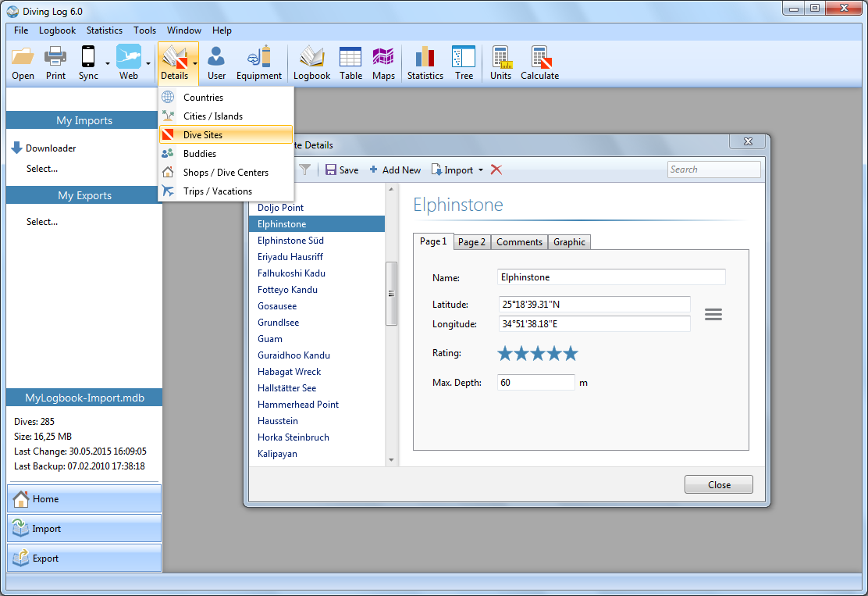Click the Import button in Details toolbar
This screenshot has height=596, width=868.
[x=452, y=170]
